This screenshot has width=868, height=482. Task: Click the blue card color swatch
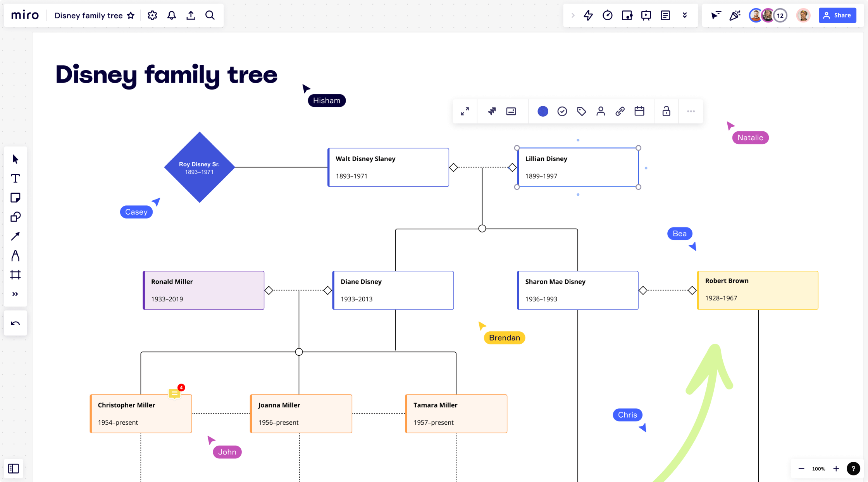tap(543, 112)
